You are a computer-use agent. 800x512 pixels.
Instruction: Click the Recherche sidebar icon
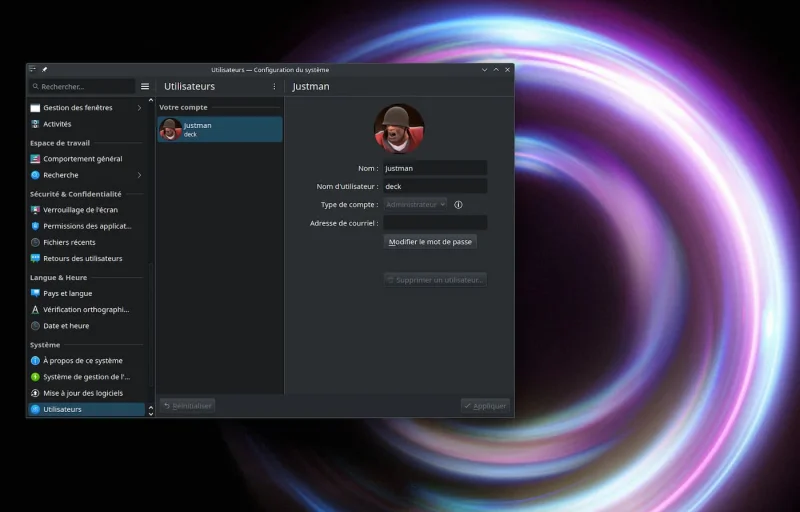click(35, 175)
